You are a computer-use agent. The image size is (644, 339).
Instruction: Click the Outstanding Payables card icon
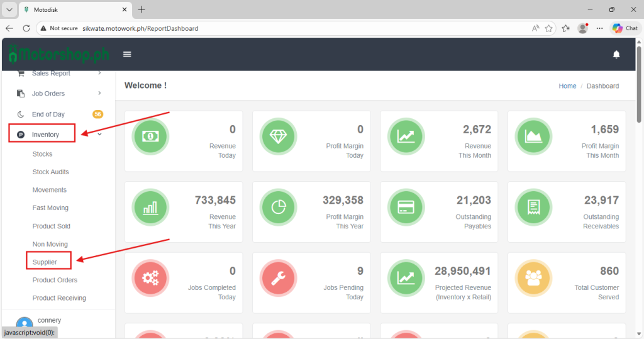pos(406,208)
